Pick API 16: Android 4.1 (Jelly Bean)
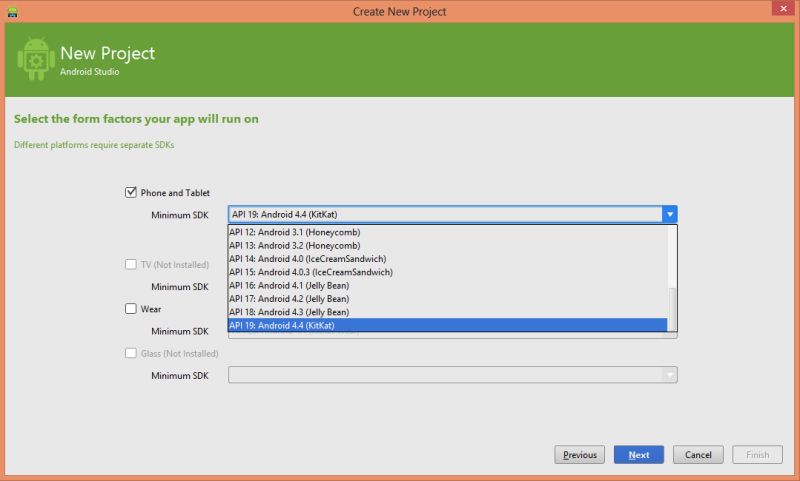 (447, 285)
